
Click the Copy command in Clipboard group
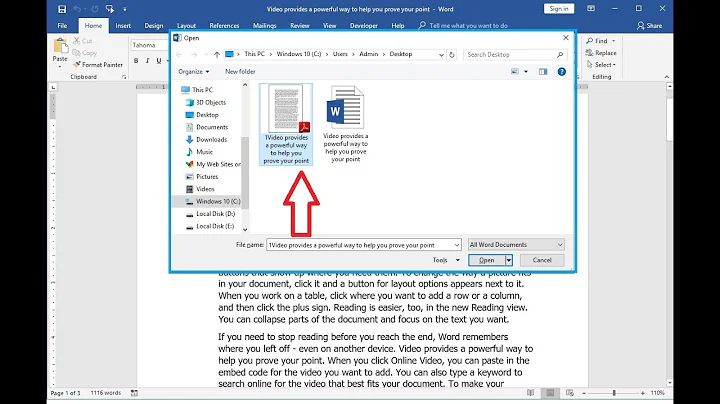click(85, 53)
